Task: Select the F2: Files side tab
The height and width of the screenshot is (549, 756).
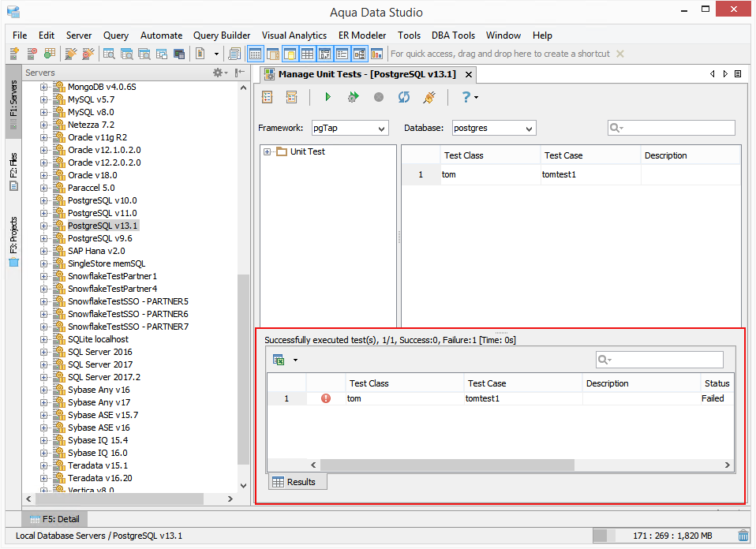Action: click(x=13, y=171)
